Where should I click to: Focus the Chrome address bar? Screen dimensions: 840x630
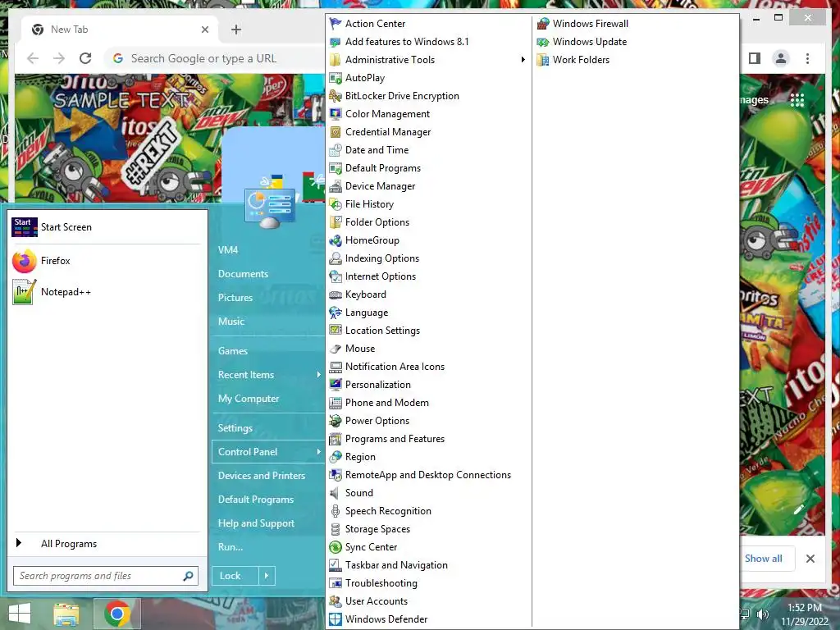pos(214,58)
